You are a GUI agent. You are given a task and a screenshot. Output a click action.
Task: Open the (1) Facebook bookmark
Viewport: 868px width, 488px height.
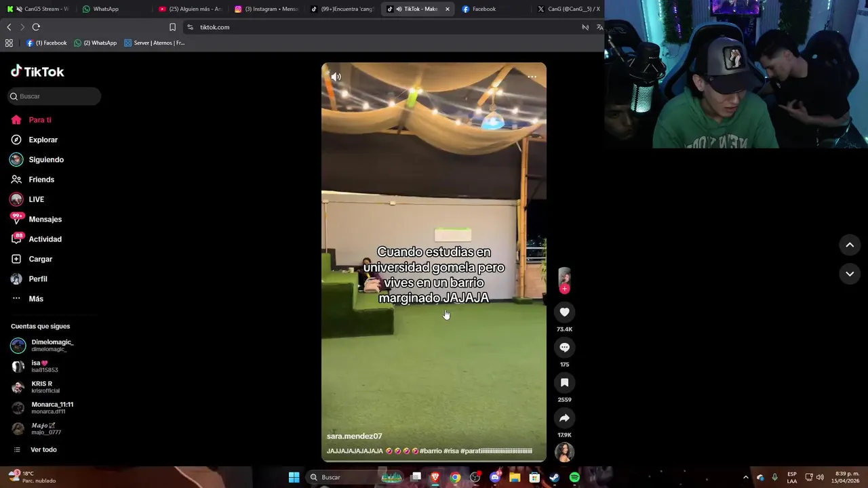click(x=47, y=43)
